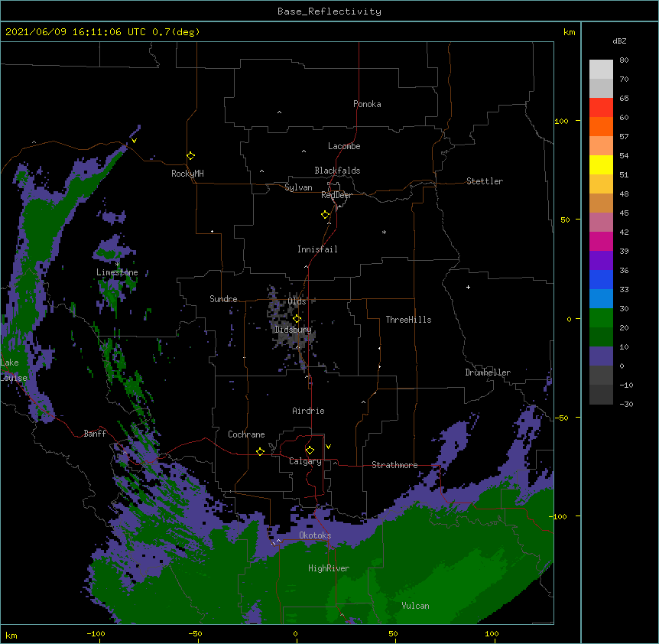This screenshot has width=659, height=644.
Task: Click the km unit label in the top-right corner
Action: tap(569, 32)
